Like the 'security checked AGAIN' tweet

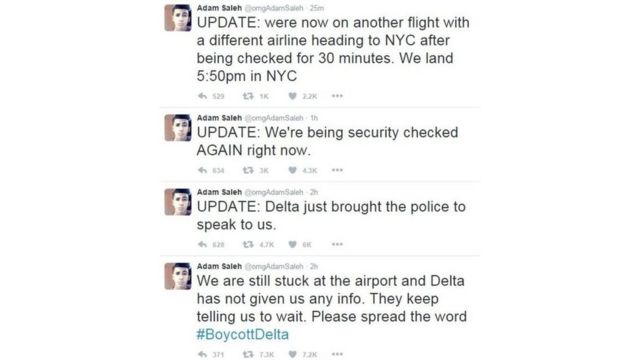292,170
